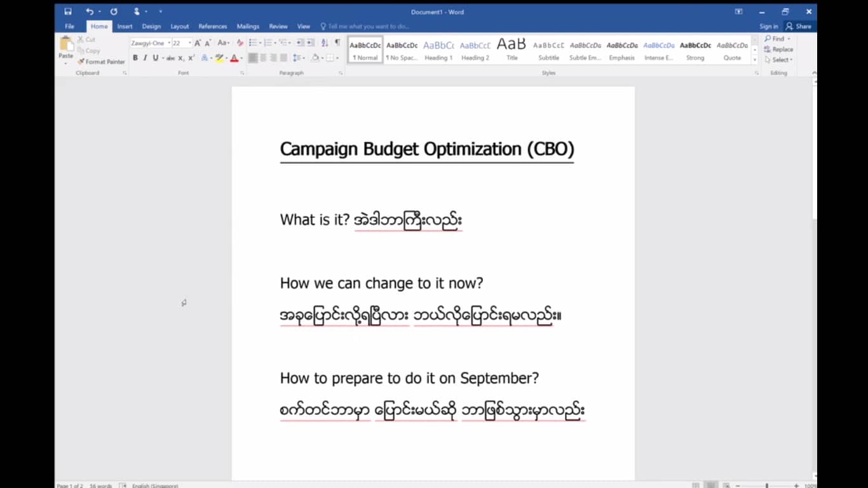Toggle Bold formatting

point(135,58)
